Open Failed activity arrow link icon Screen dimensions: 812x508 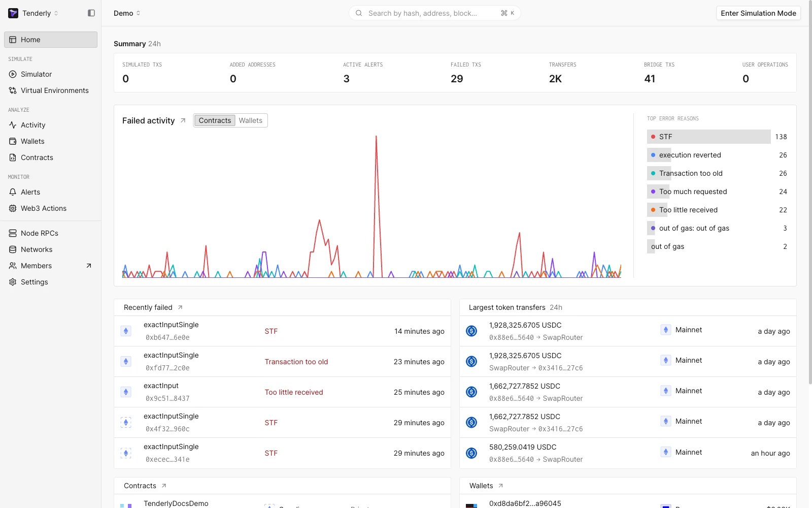[183, 120]
